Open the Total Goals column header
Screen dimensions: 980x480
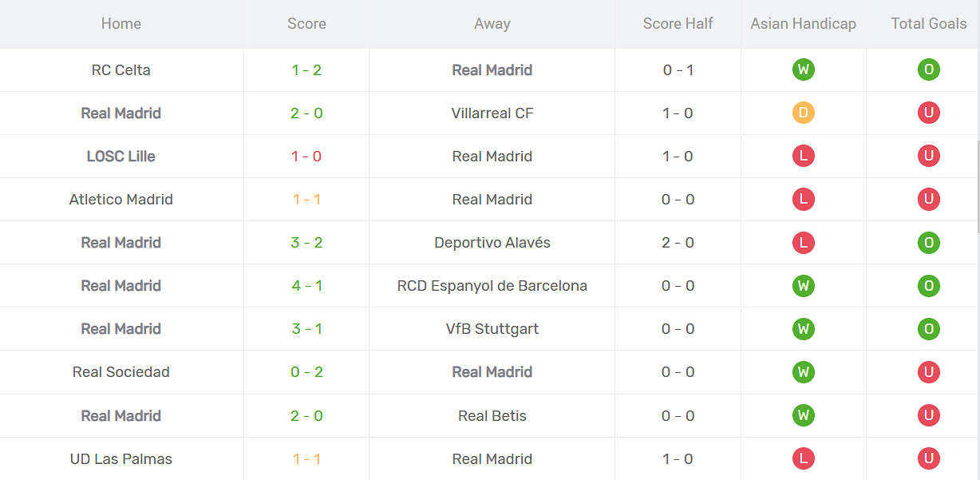tap(928, 23)
